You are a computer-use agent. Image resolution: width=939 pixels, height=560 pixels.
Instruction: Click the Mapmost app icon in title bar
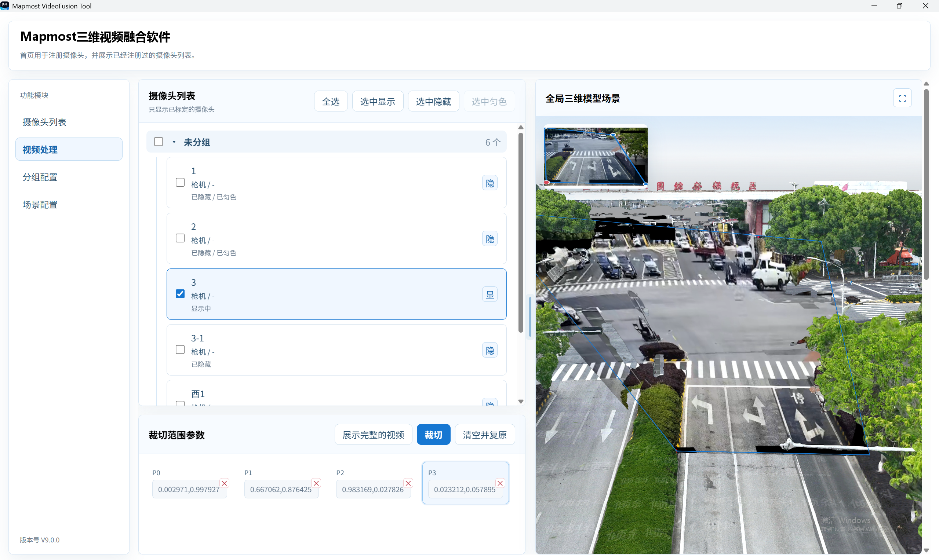(x=5, y=6)
